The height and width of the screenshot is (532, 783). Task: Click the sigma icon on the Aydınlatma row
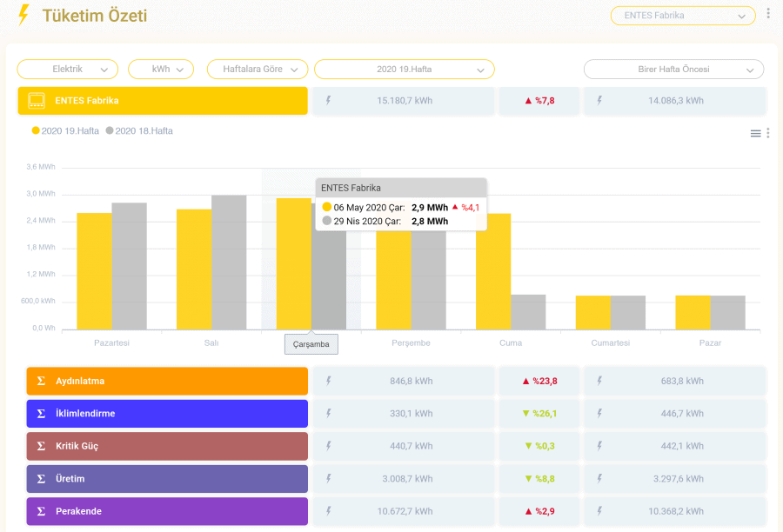pos(42,381)
